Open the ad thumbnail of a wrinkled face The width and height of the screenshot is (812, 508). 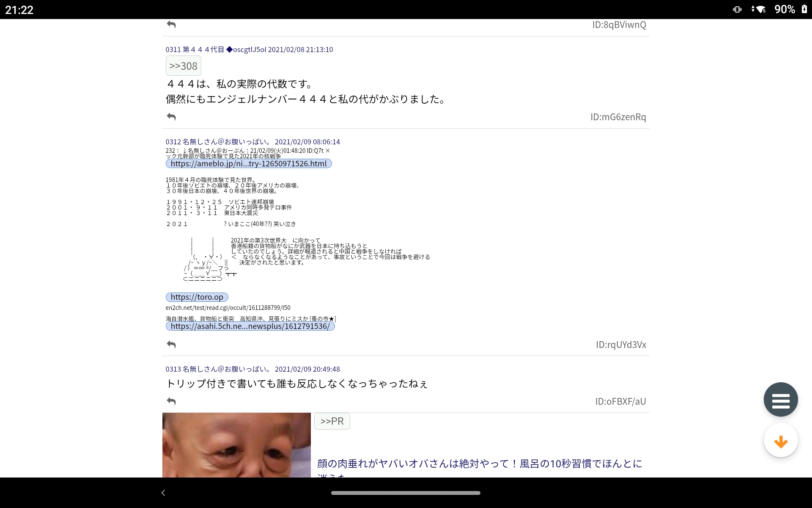[236, 445]
